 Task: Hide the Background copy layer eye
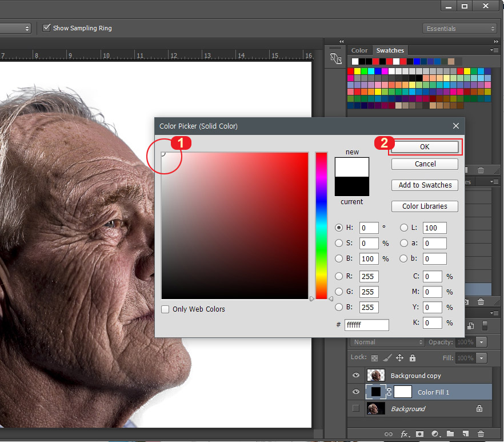coord(356,375)
